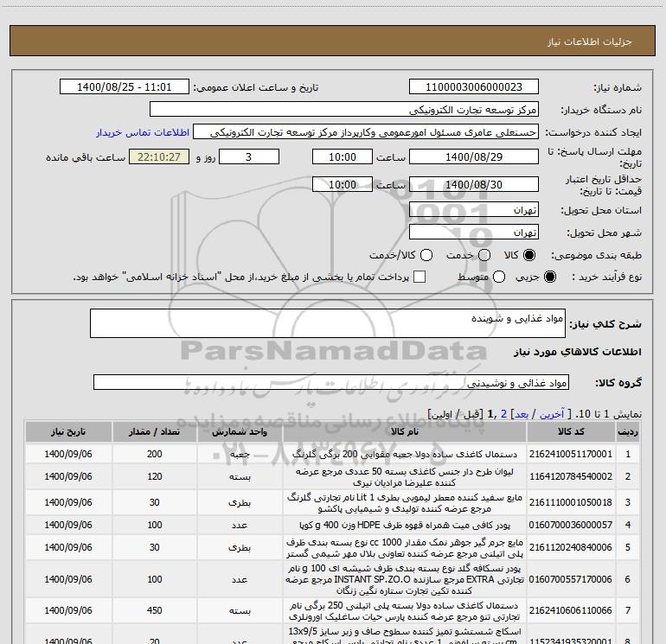The width and height of the screenshot is (666, 644).
Task: Click the پودر نسکافه گلد item name
Action: (405, 579)
